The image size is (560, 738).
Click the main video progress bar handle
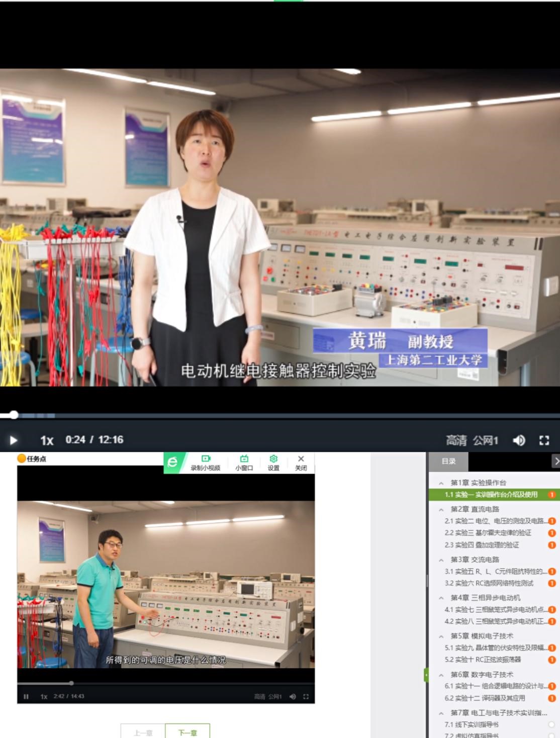click(x=14, y=415)
